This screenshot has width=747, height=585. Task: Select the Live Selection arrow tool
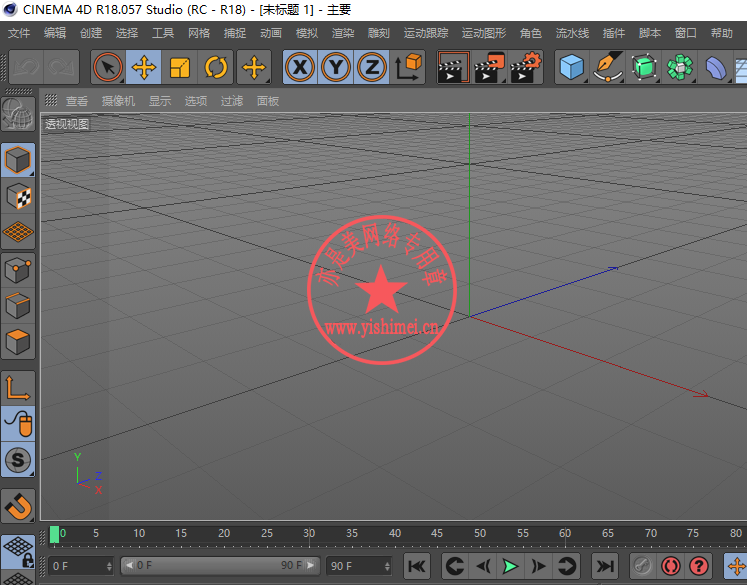point(108,67)
